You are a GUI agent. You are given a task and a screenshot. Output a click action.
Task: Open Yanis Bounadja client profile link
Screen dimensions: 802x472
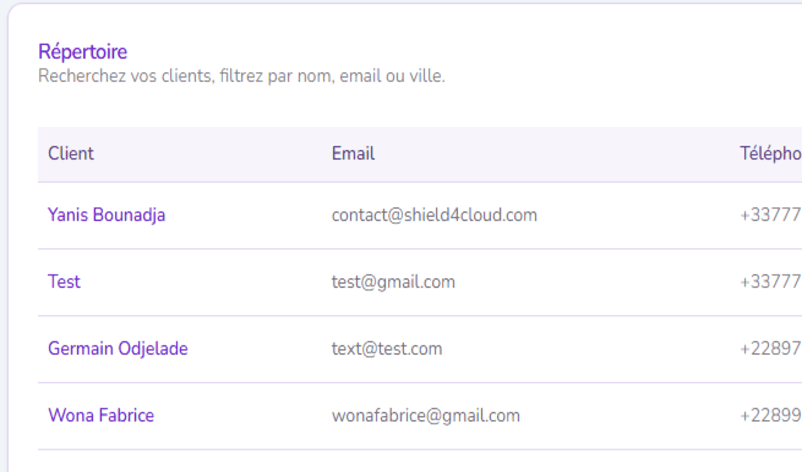[106, 215]
